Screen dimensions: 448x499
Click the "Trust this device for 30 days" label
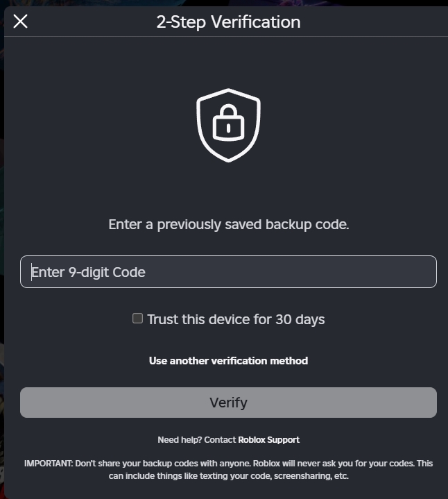pyautogui.click(x=236, y=320)
